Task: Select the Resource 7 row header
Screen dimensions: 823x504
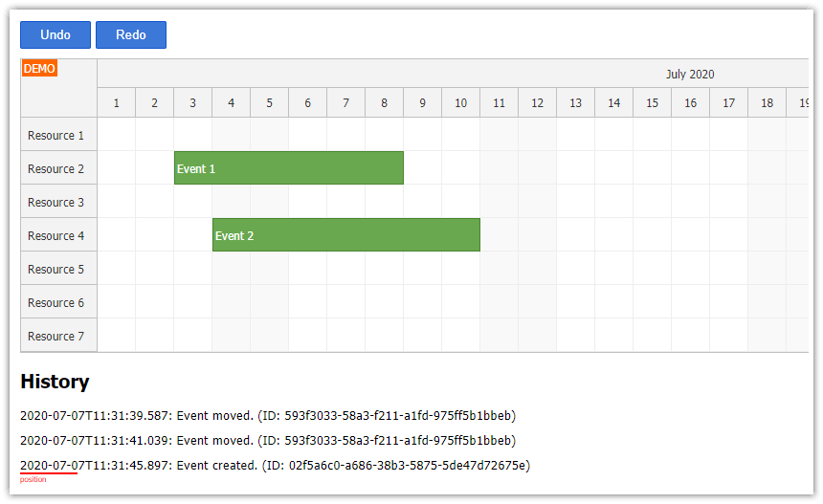Action: pyautogui.click(x=56, y=336)
